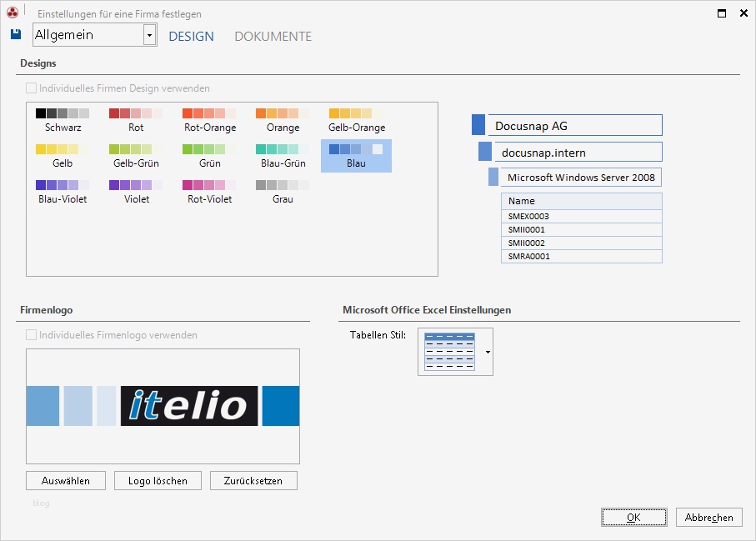This screenshot has height=541, width=756.
Task: Click the SMRA0001 preview row
Action: [582, 257]
